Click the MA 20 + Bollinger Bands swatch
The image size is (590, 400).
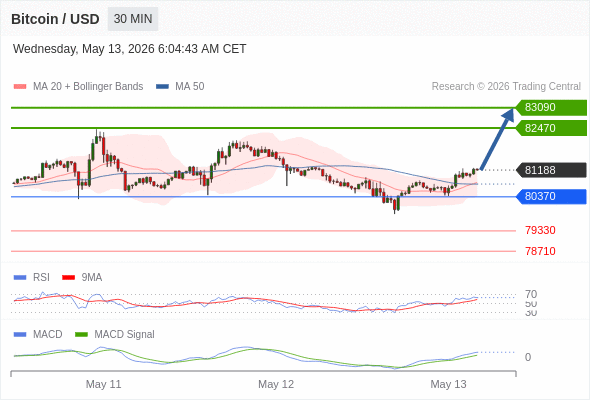[x=20, y=87]
